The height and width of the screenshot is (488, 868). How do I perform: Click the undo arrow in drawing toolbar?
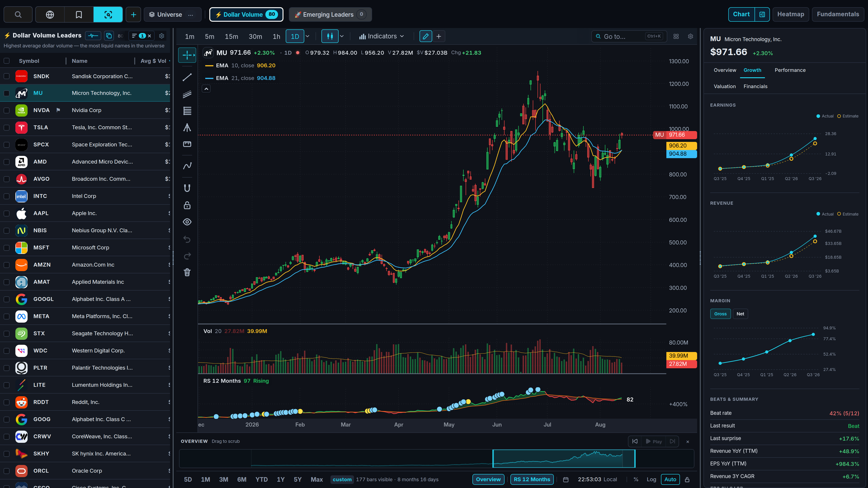pyautogui.click(x=187, y=239)
